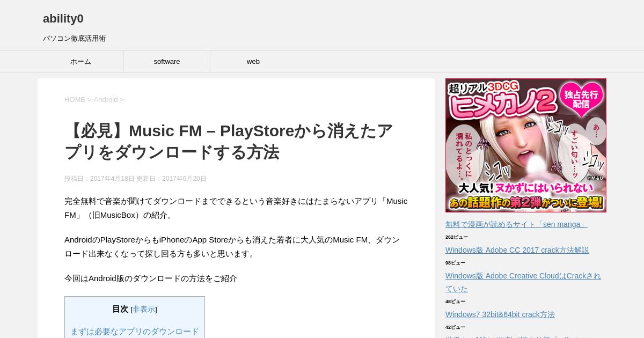Hide table of contents via 非表示 link

click(144, 310)
